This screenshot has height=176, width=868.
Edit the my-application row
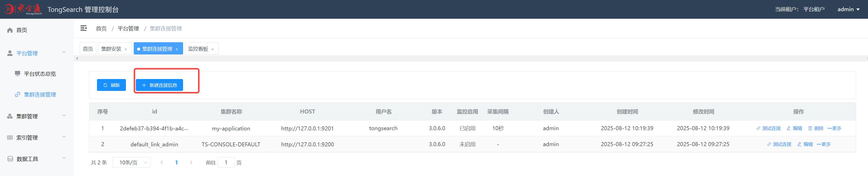(x=794, y=128)
